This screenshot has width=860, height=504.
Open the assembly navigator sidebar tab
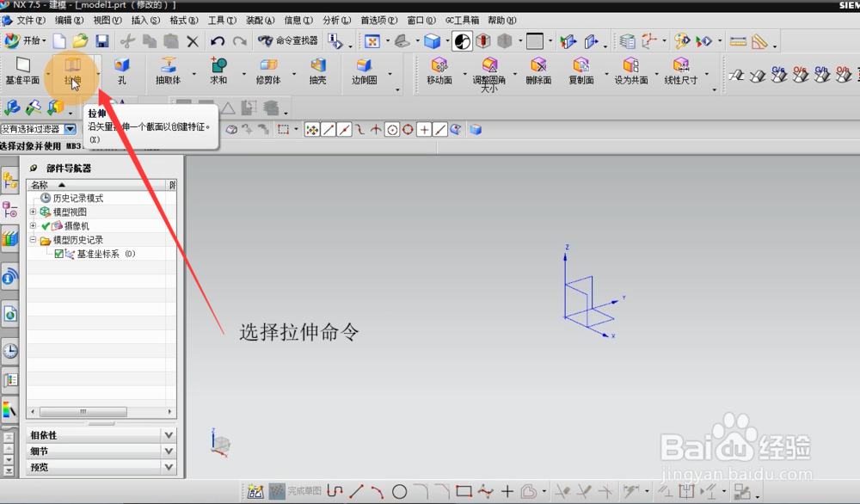click(x=9, y=180)
